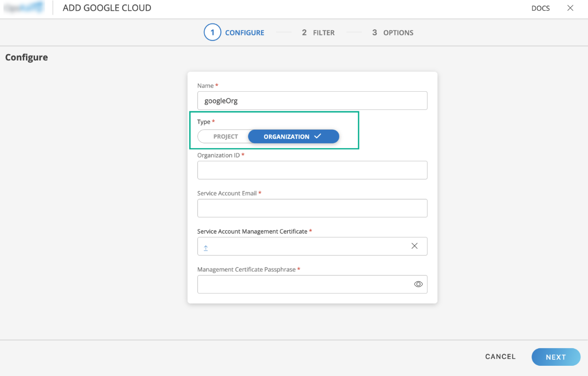The image size is (588, 376).
Task: Click the upload arrow icon in certificate field
Action: (206, 248)
